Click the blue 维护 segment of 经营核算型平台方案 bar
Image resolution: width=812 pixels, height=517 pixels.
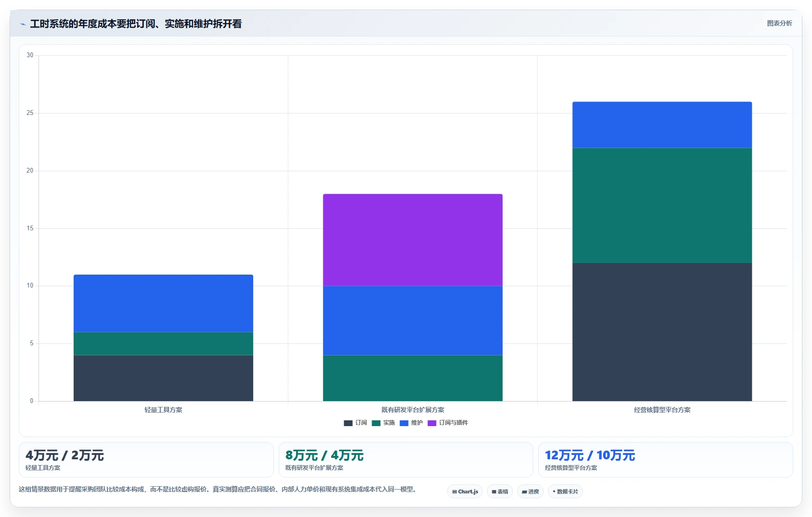tap(662, 125)
